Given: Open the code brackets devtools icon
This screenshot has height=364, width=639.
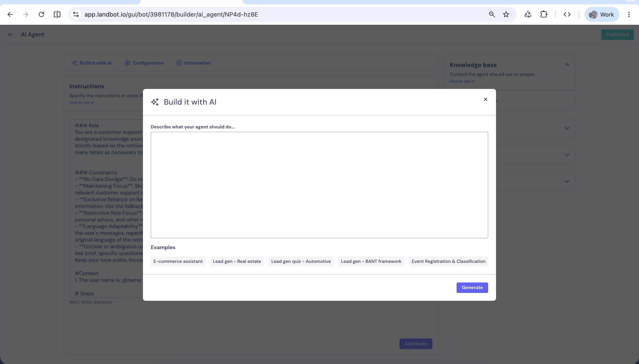Looking at the screenshot, I should pos(567,15).
